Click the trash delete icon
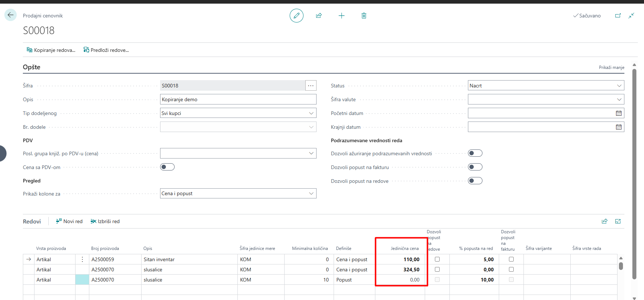Viewport: 644px width, 300px height. 364,16
